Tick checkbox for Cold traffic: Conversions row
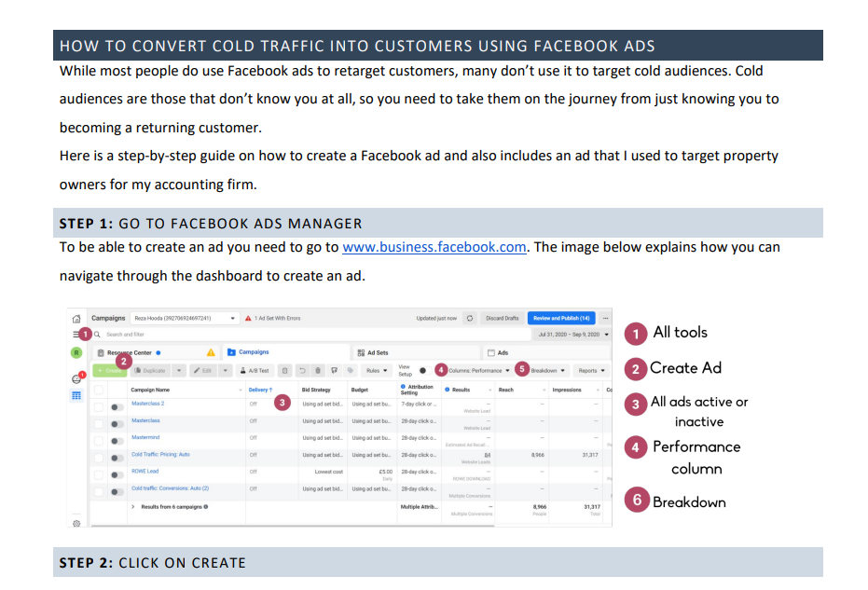 coord(99,491)
